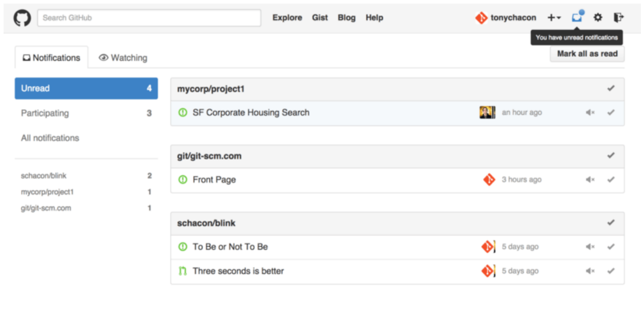Click the '3 hours ago' timestamp
This screenshot has width=644, height=316.
[x=522, y=180]
